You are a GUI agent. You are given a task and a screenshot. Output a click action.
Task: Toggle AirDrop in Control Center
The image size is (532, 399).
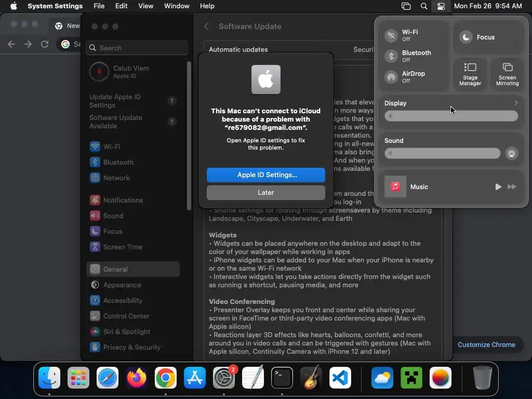[391, 77]
